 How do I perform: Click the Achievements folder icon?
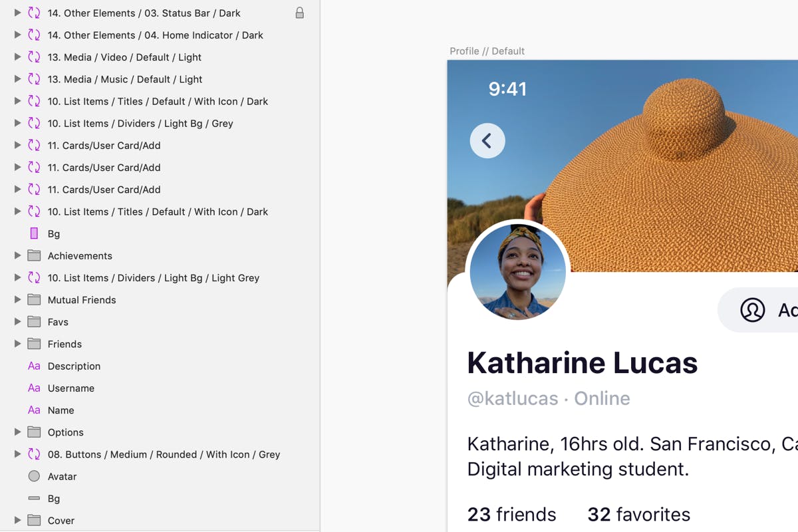click(x=34, y=255)
